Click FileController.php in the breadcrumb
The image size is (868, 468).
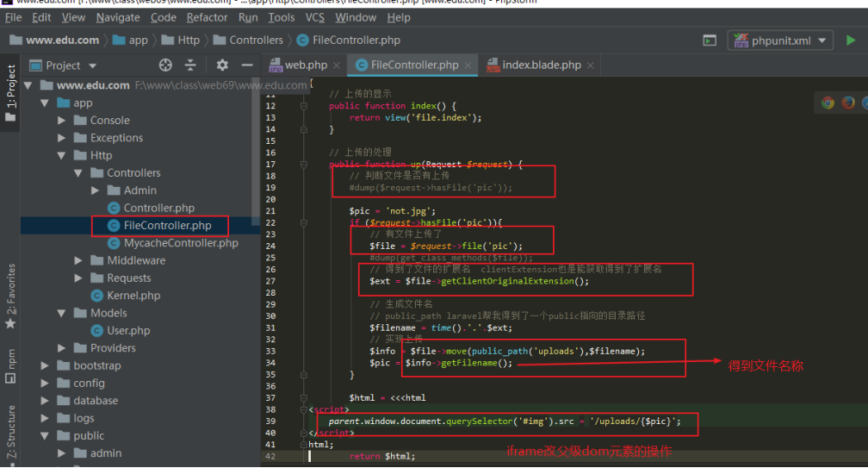click(348, 41)
